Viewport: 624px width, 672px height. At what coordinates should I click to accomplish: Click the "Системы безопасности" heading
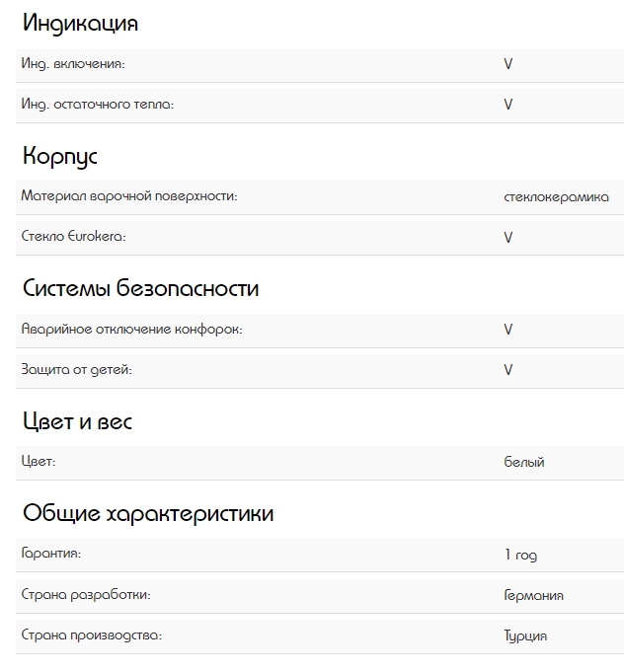pos(140,289)
